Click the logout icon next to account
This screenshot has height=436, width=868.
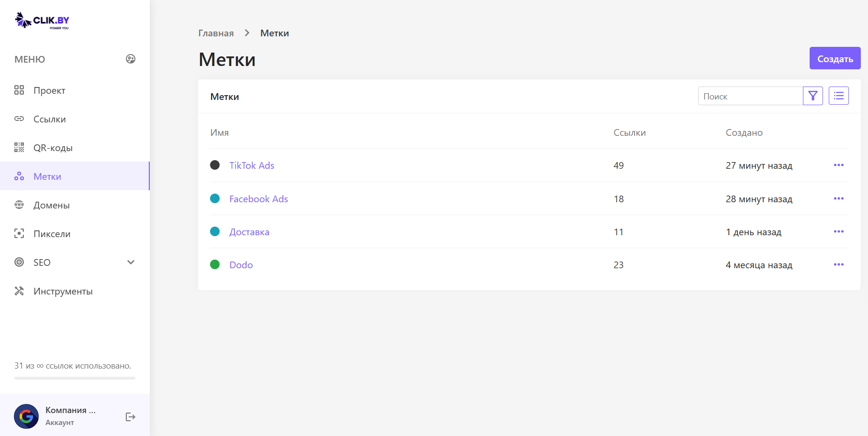pos(130,417)
